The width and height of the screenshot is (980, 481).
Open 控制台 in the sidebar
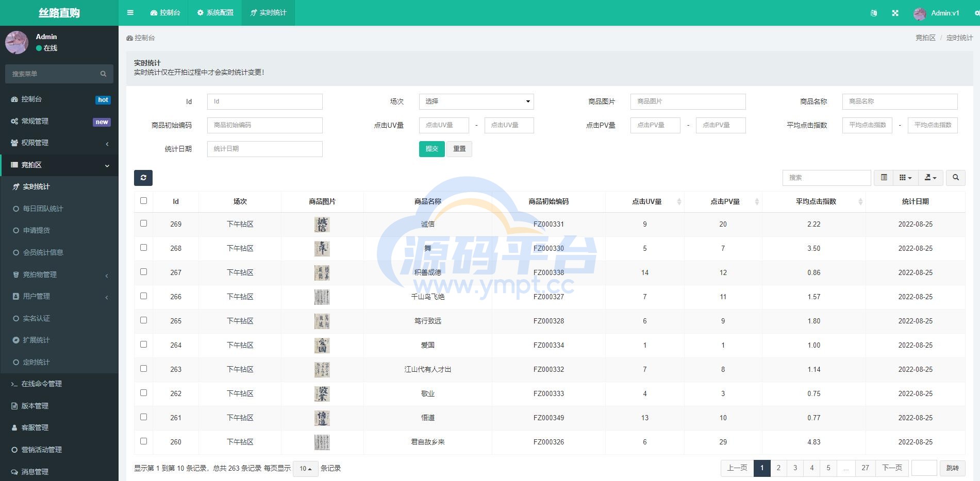59,99
